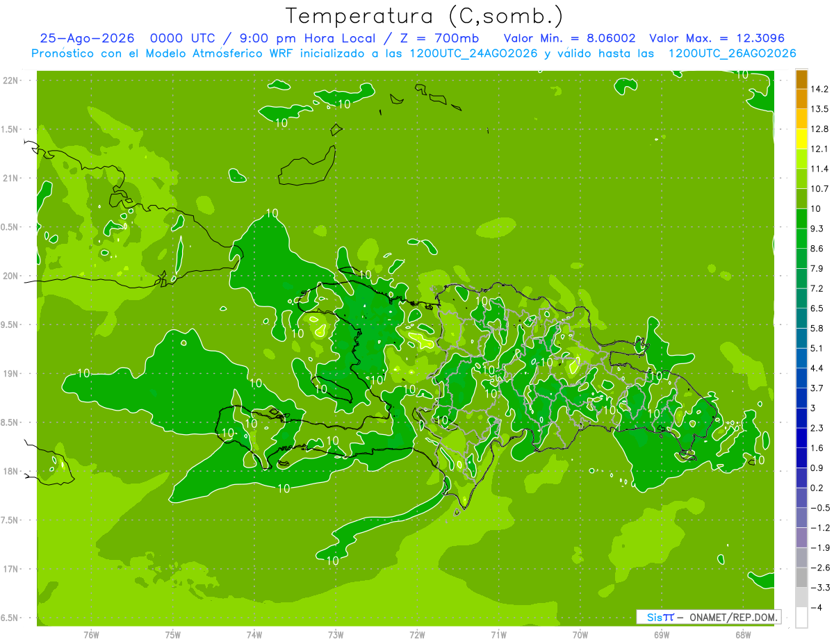Click the -0.5 colorbar value

(819, 508)
